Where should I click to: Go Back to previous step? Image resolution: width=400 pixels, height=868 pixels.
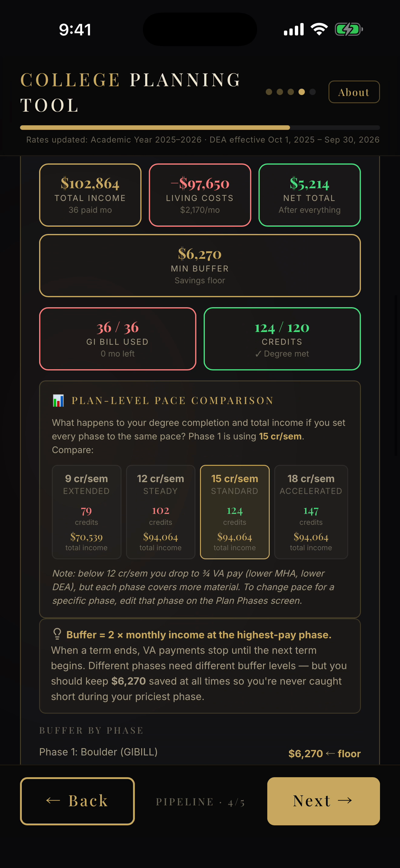click(77, 801)
